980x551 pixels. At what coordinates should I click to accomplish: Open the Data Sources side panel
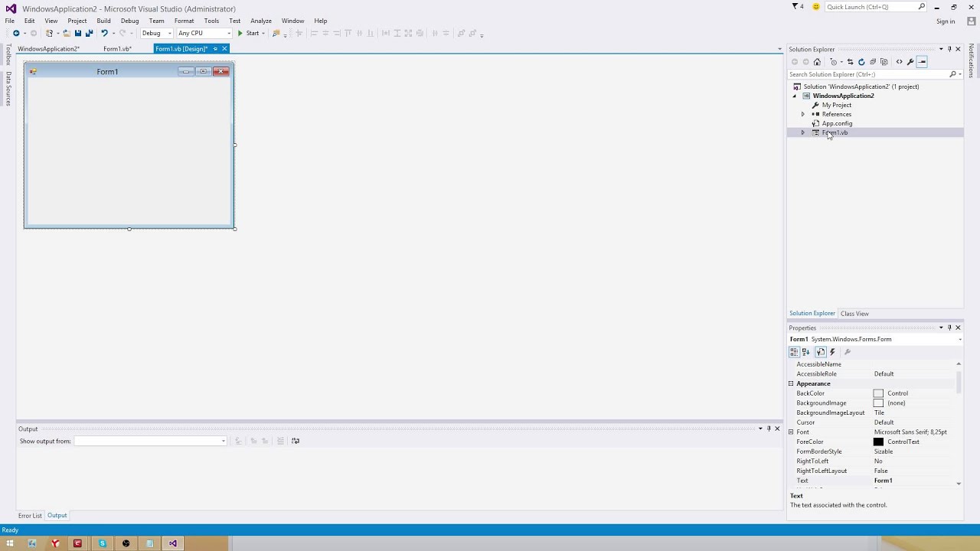point(8,89)
